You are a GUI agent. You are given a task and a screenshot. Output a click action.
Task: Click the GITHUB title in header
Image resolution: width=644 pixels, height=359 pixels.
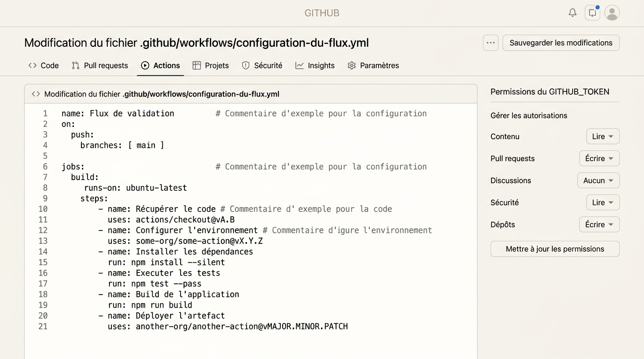(322, 13)
